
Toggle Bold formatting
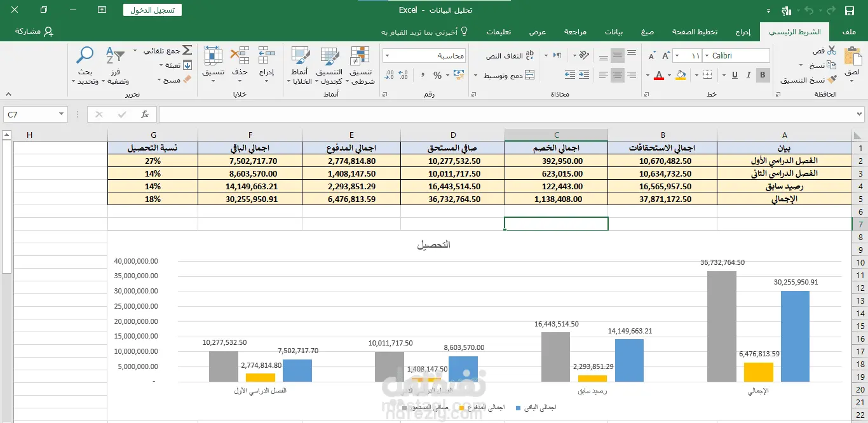click(x=763, y=75)
